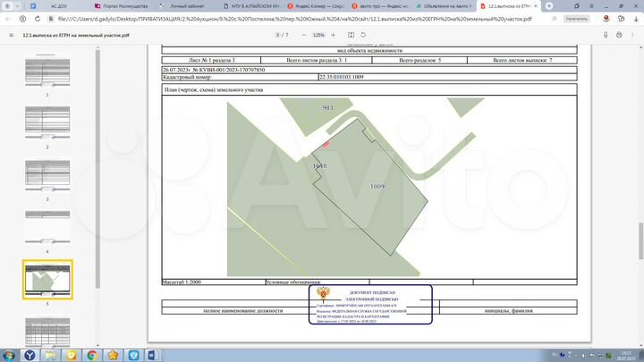The width and height of the screenshot is (644, 362).
Task: Switch to the Личный кабинет tab
Action: click(187, 6)
